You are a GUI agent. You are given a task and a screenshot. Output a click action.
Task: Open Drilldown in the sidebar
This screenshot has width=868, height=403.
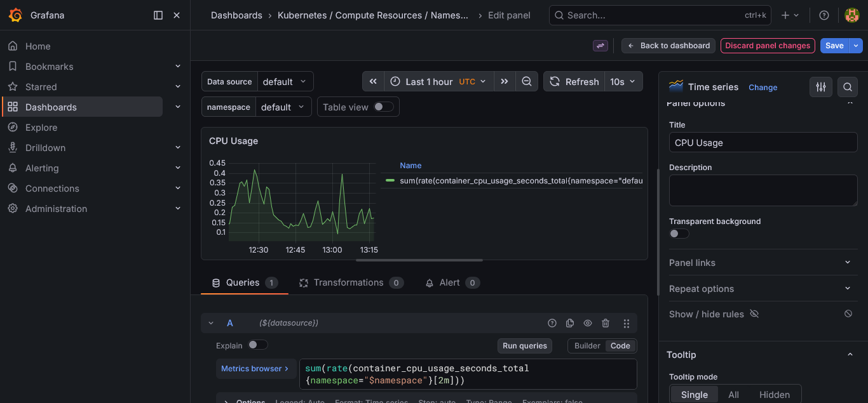pos(45,148)
